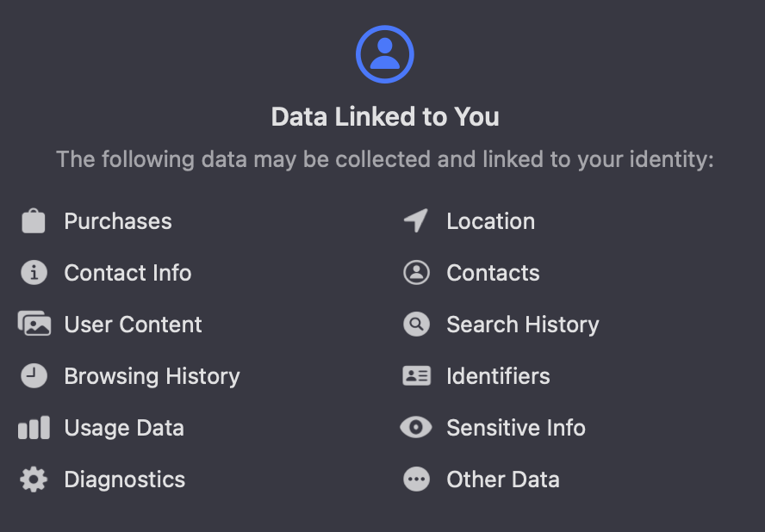Click the Search History label

click(522, 325)
